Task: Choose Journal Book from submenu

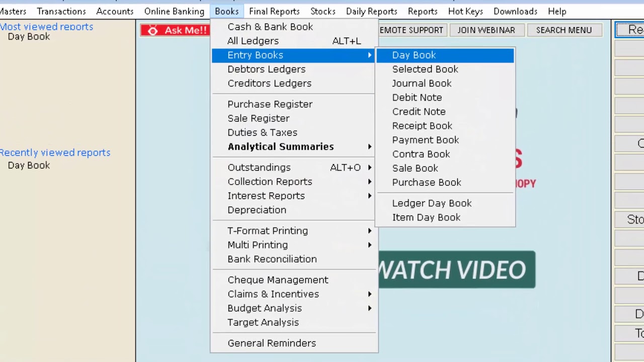Action: click(x=445, y=83)
